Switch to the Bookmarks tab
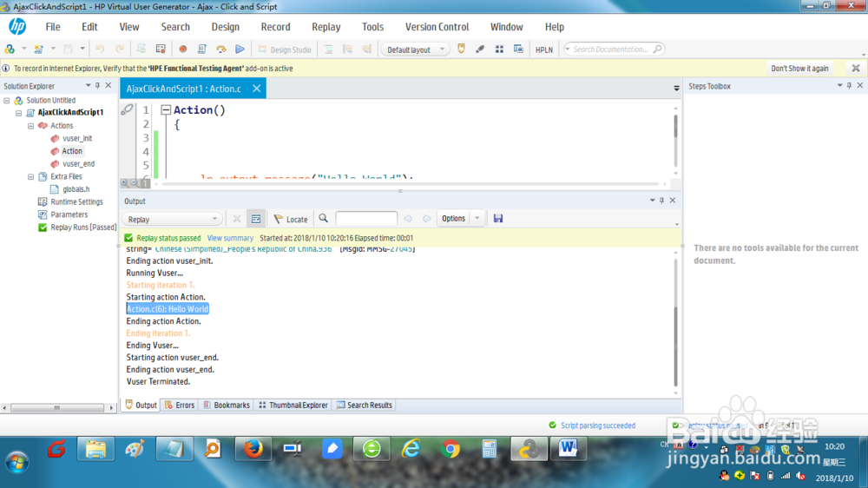 coord(227,406)
